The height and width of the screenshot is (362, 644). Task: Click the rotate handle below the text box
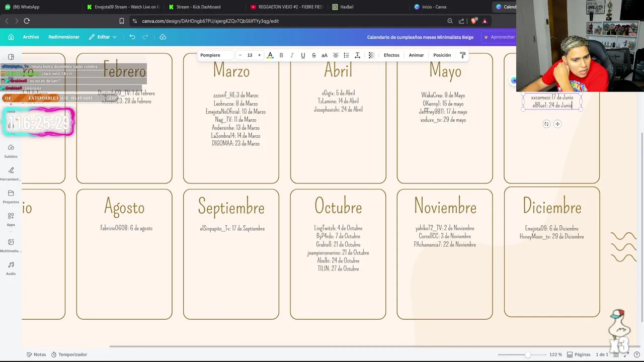pyautogui.click(x=546, y=124)
